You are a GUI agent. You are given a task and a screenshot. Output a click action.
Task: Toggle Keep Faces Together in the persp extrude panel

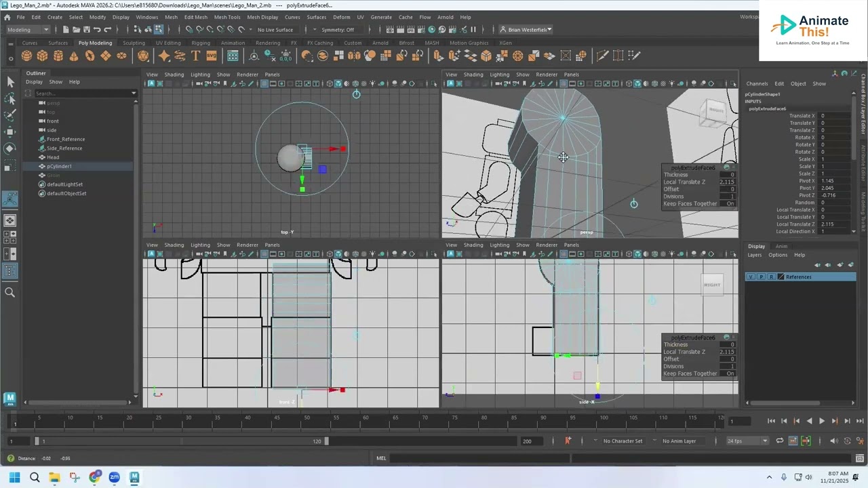pyautogui.click(x=730, y=203)
